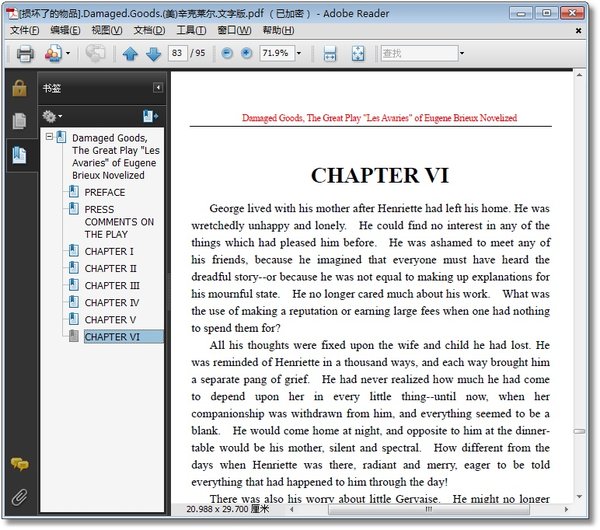Click the vertical scrollbar down arrow
Image resolution: width=600 pixels, height=530 pixels.
pyautogui.click(x=579, y=497)
